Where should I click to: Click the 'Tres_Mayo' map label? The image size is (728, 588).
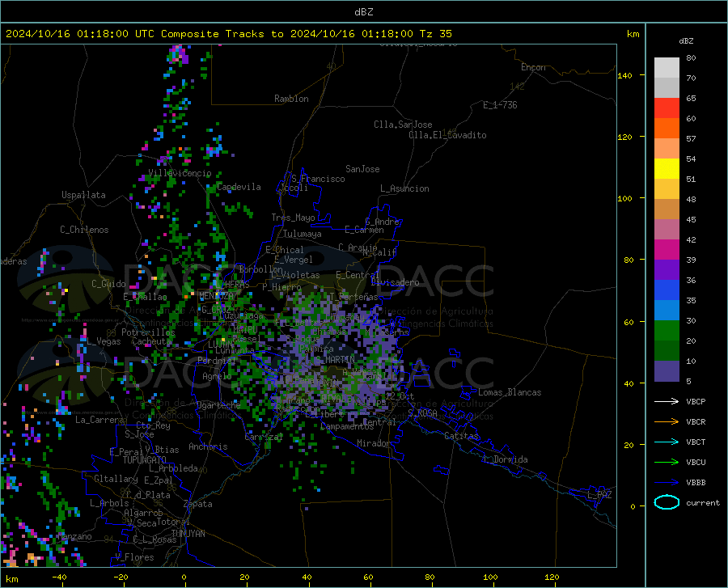[x=293, y=218]
